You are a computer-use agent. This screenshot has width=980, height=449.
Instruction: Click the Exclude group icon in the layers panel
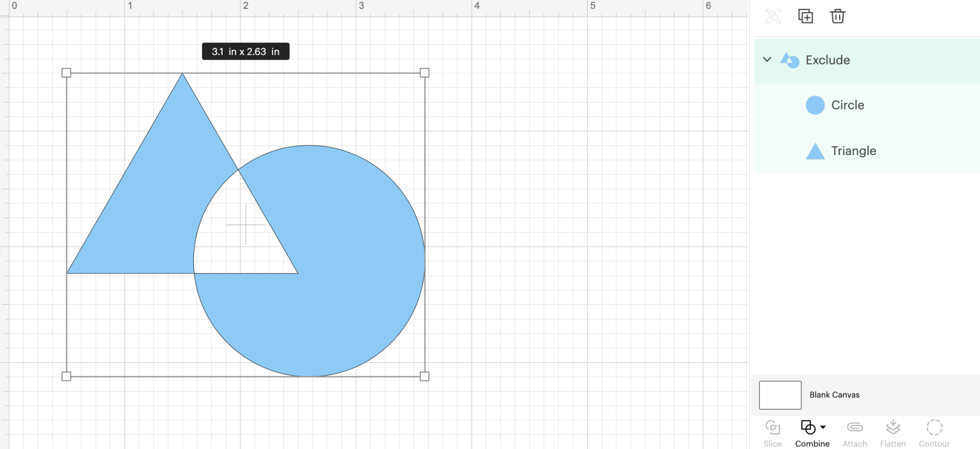coord(789,60)
